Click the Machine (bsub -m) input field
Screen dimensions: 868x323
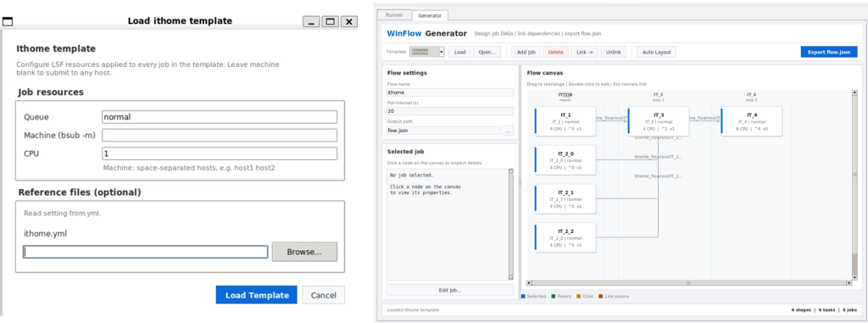click(x=220, y=135)
